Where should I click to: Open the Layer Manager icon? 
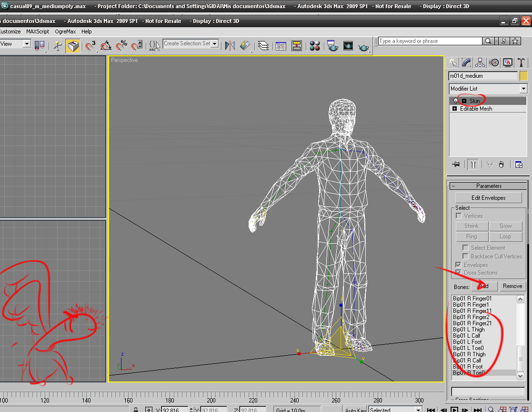click(x=263, y=46)
